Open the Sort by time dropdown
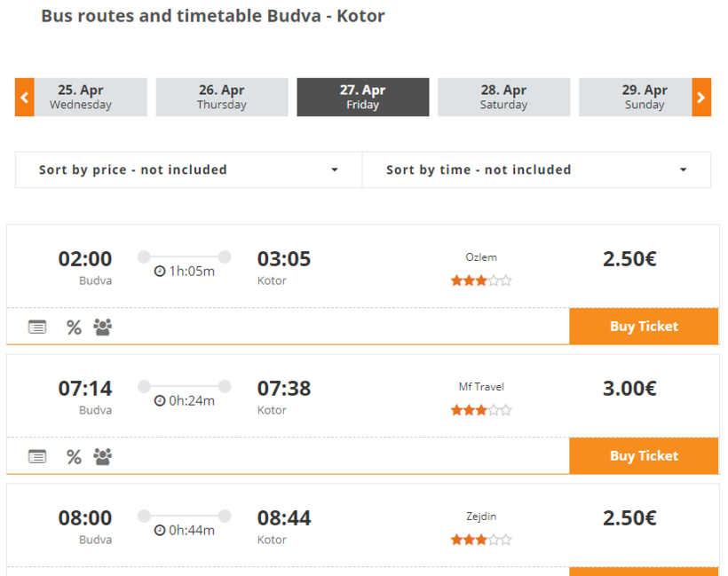 click(x=536, y=170)
